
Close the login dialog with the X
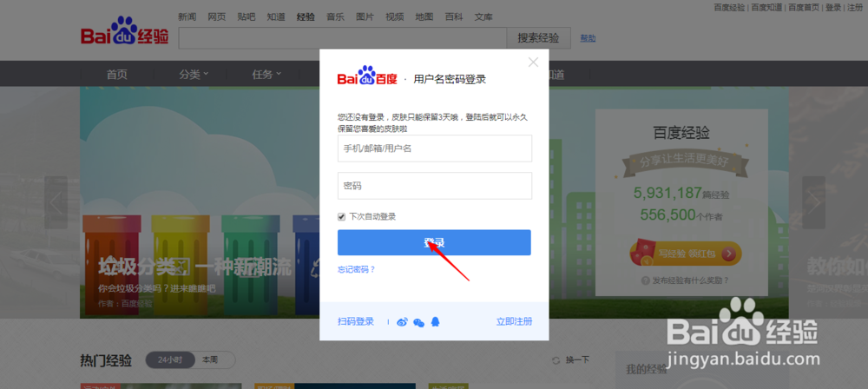[533, 62]
